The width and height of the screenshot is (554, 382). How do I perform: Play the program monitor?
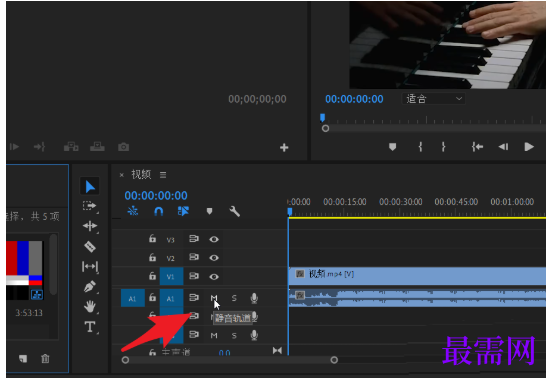[x=529, y=147]
